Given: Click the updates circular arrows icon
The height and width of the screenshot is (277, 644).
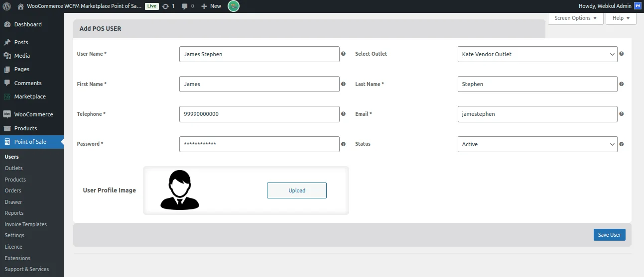Looking at the screenshot, I should (x=165, y=6).
